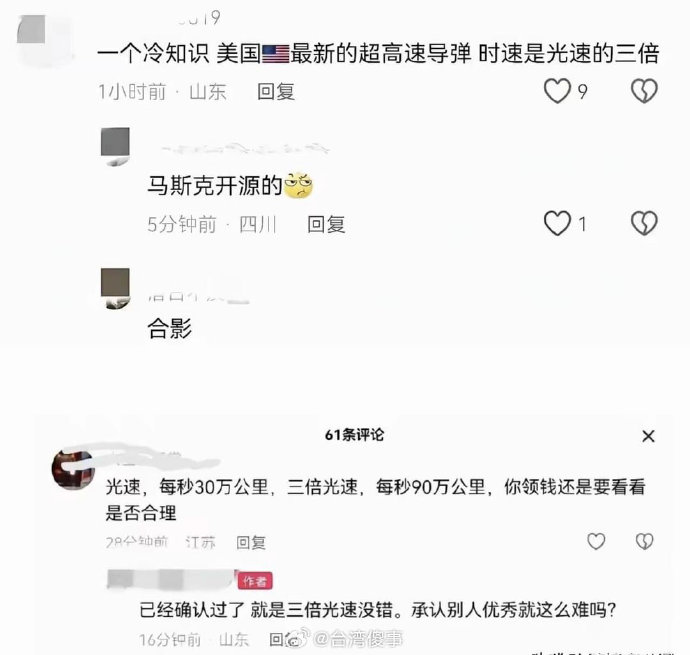Dislike the 马斯克开源的 reply
The height and width of the screenshot is (655, 690).
[644, 223]
